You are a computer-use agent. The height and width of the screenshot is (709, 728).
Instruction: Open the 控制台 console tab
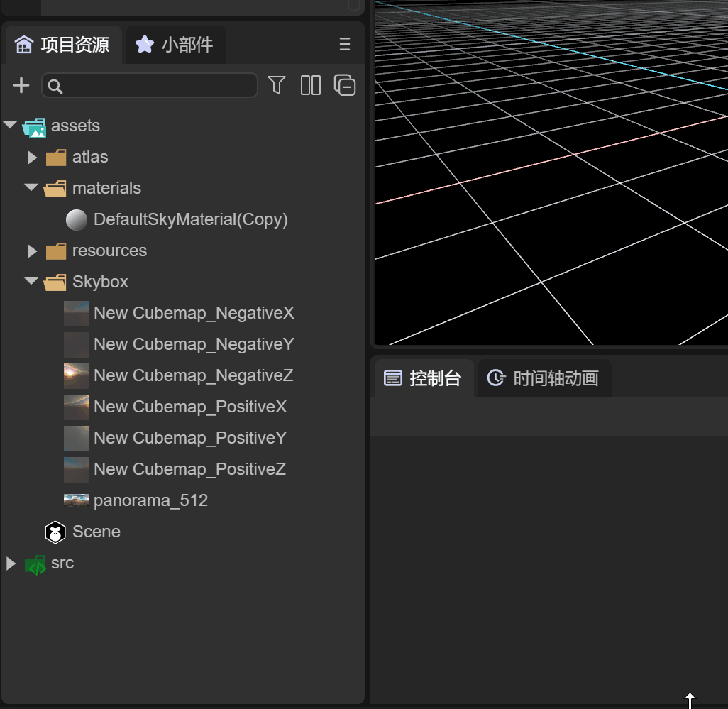(x=423, y=378)
